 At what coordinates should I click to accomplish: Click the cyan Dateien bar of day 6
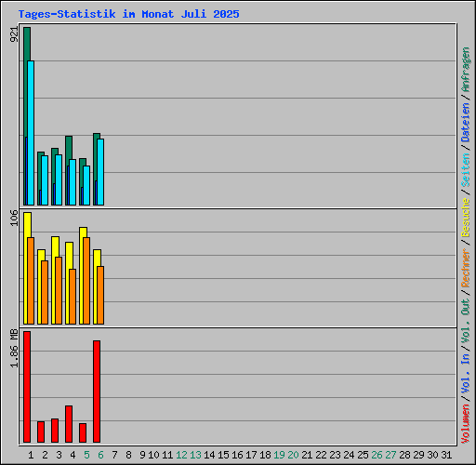[x=100, y=172]
